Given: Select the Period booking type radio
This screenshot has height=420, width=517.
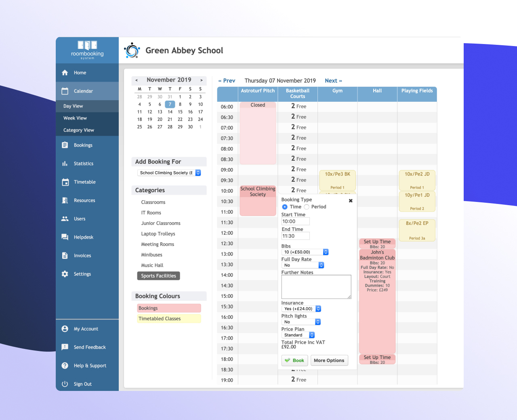Looking at the screenshot, I should pyautogui.click(x=307, y=207).
